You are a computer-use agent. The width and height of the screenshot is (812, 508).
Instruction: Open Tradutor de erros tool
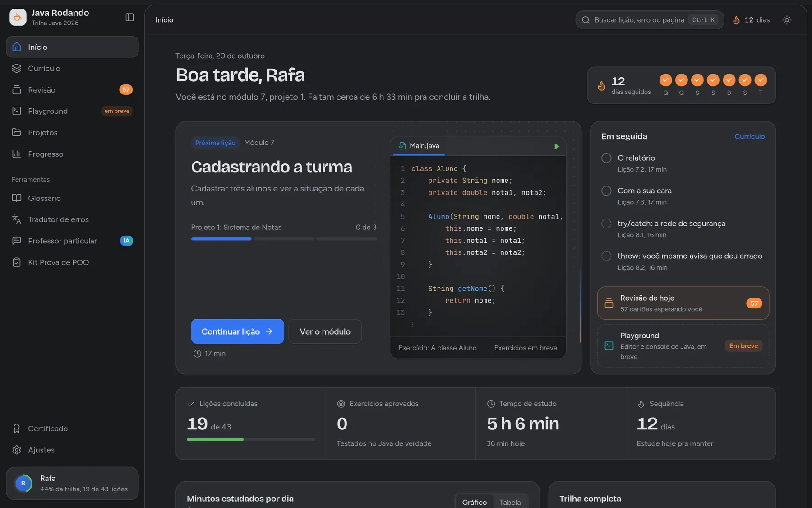[72, 219]
